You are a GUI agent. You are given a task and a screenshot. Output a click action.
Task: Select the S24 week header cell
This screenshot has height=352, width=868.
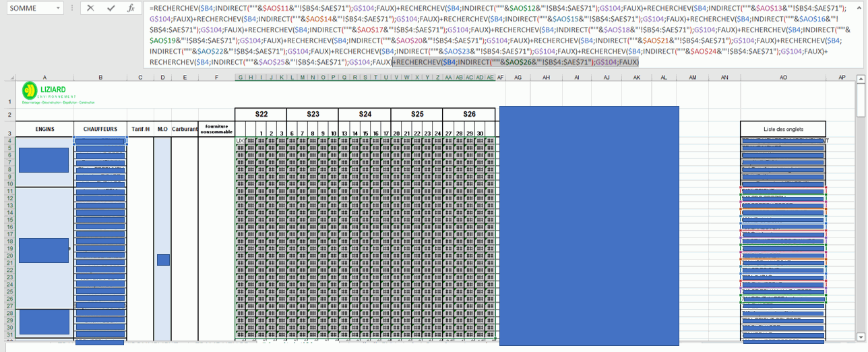(365, 114)
